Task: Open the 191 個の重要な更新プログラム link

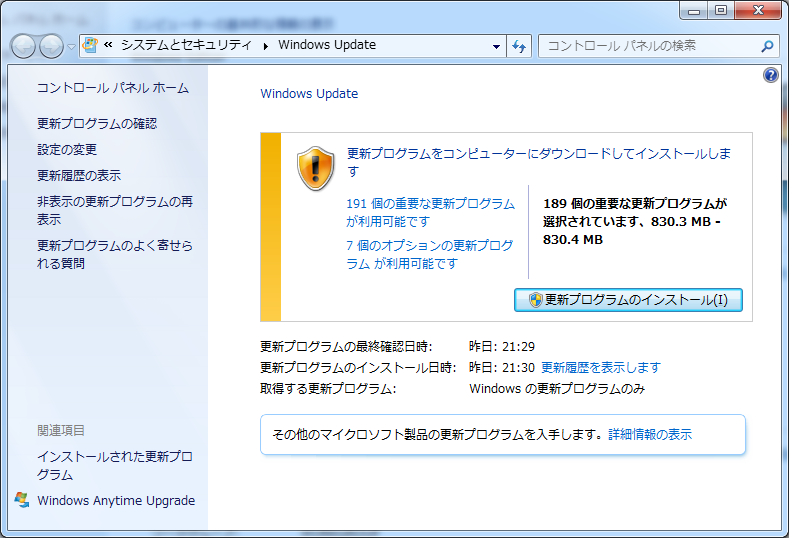Action: [x=431, y=212]
